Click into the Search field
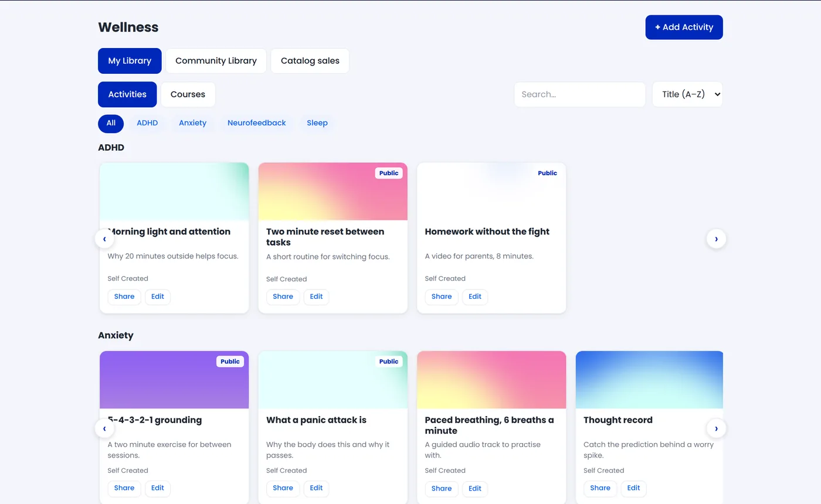Viewport: 821px width, 504px height. pyautogui.click(x=579, y=94)
